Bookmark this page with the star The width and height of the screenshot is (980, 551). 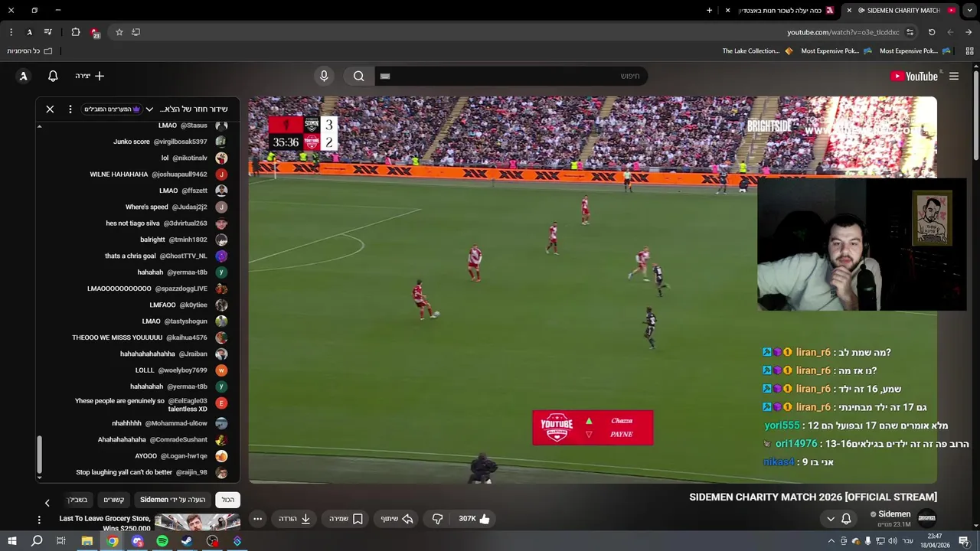tap(119, 32)
